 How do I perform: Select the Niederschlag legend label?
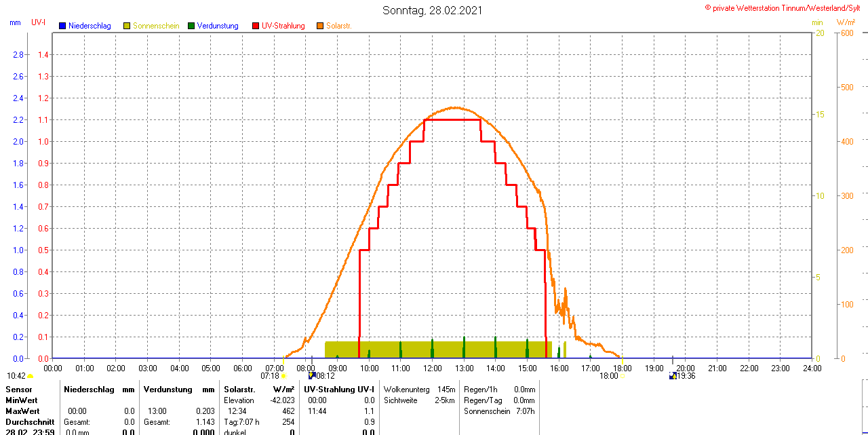(89, 26)
